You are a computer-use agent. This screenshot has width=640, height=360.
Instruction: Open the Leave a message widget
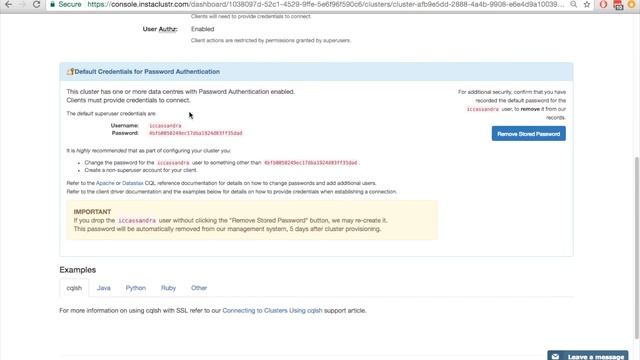tap(588, 356)
